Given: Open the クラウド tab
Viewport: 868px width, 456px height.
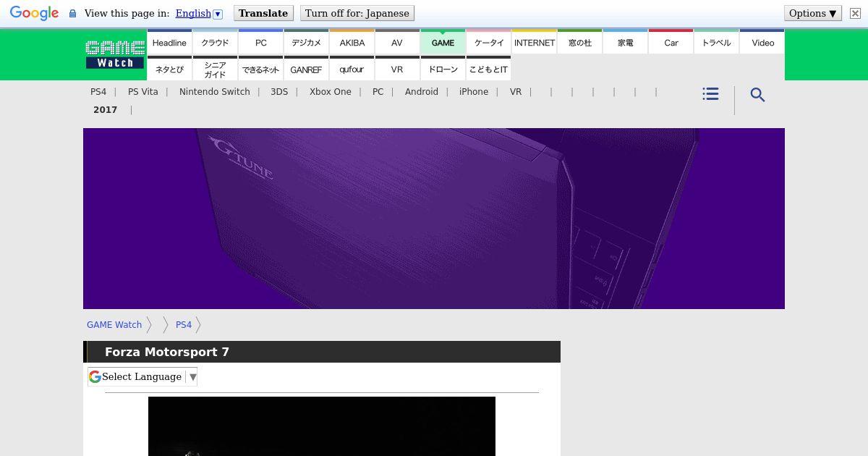Looking at the screenshot, I should click(215, 42).
